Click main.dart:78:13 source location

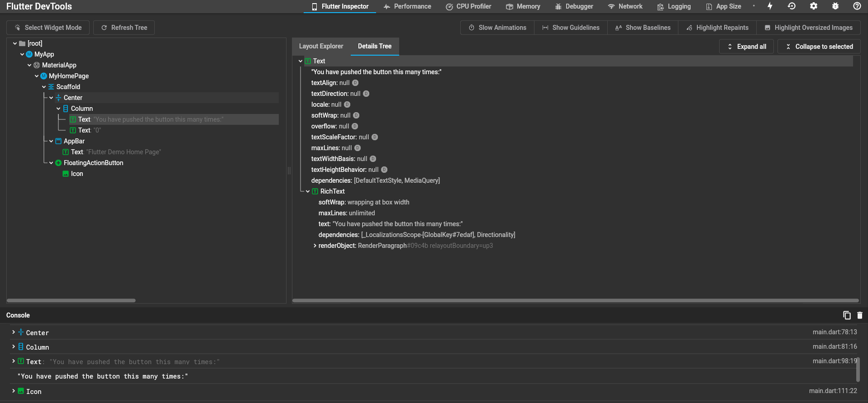pyautogui.click(x=835, y=332)
